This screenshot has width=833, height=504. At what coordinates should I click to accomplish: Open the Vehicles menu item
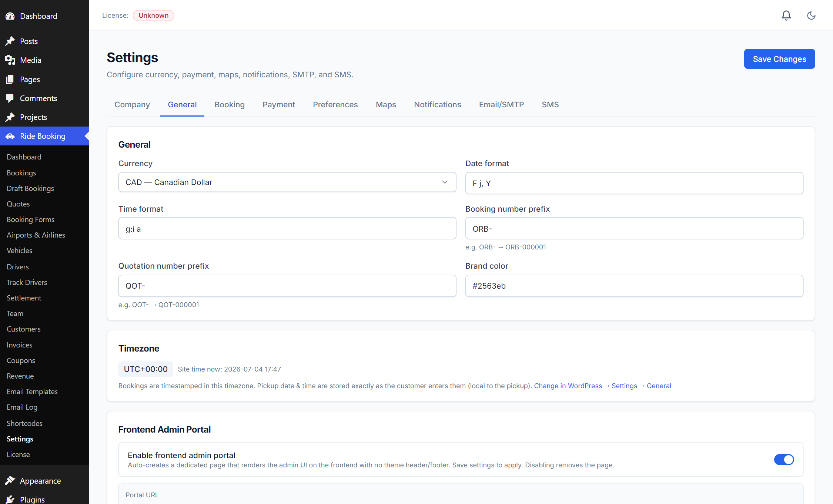(19, 251)
